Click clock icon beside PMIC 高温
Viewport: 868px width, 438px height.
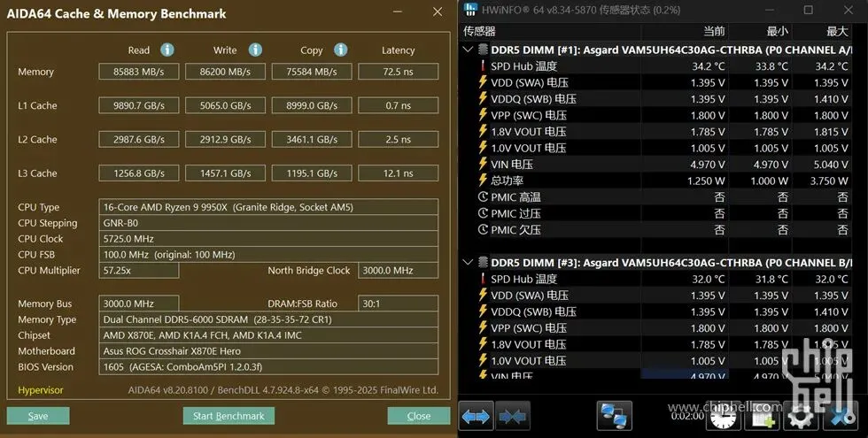[x=483, y=196]
